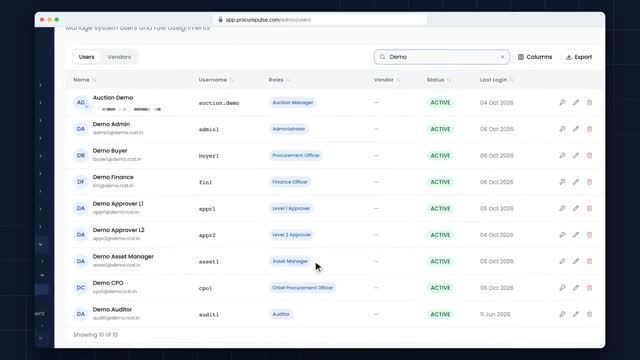Delete trash icon for Demo Admin row
640x360 pixels.
point(589,129)
